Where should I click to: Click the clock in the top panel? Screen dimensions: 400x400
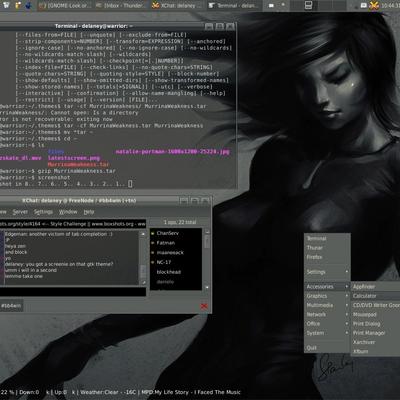click(x=390, y=6)
